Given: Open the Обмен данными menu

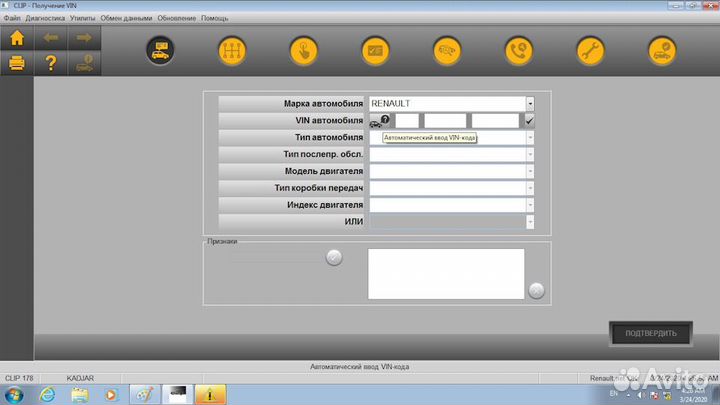Looking at the screenshot, I should (126, 18).
